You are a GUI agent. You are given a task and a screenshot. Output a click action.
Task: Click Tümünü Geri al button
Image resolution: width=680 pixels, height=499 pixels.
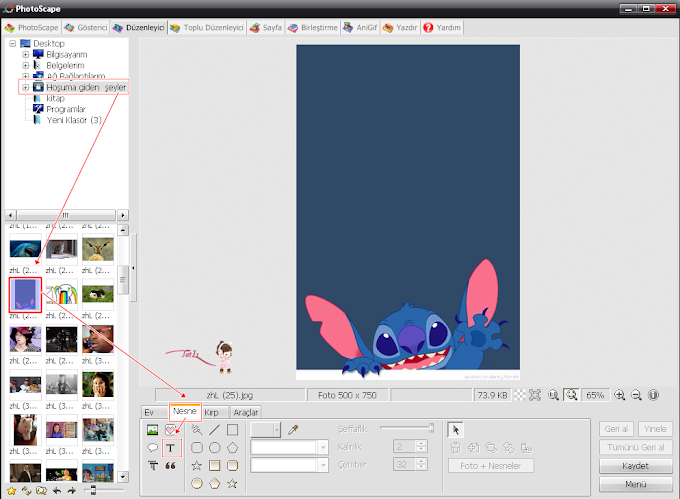[635, 447]
